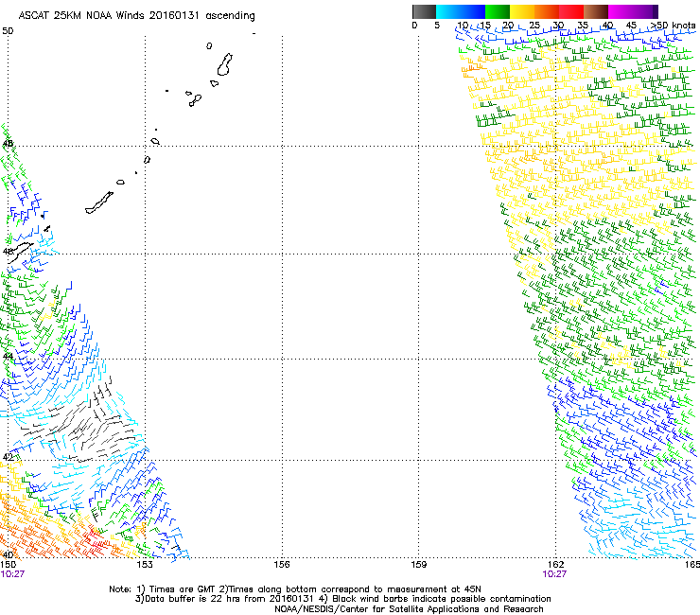This screenshot has width=700, height=615.
Task: Pick the gray 0-5 knots legend color
Action: point(424,11)
